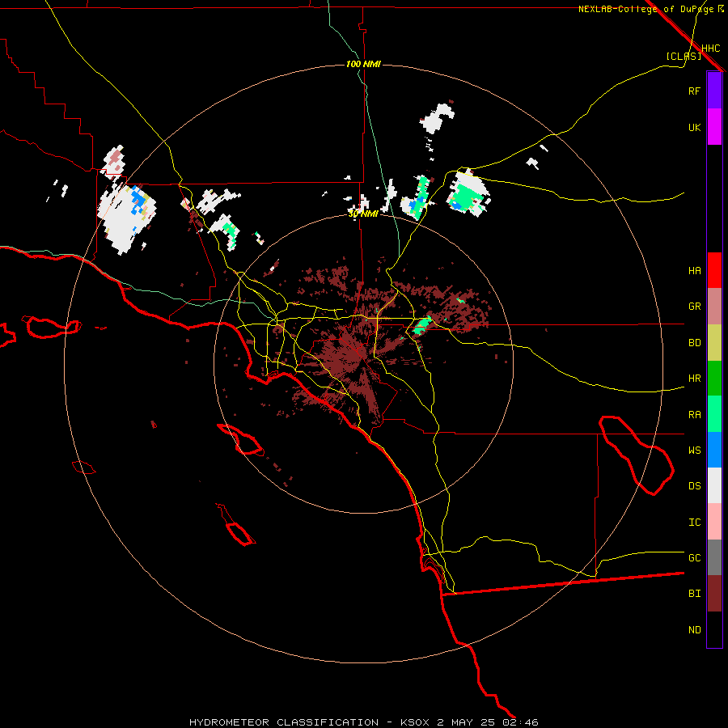Click the 50 NMI range ring label

point(363,214)
